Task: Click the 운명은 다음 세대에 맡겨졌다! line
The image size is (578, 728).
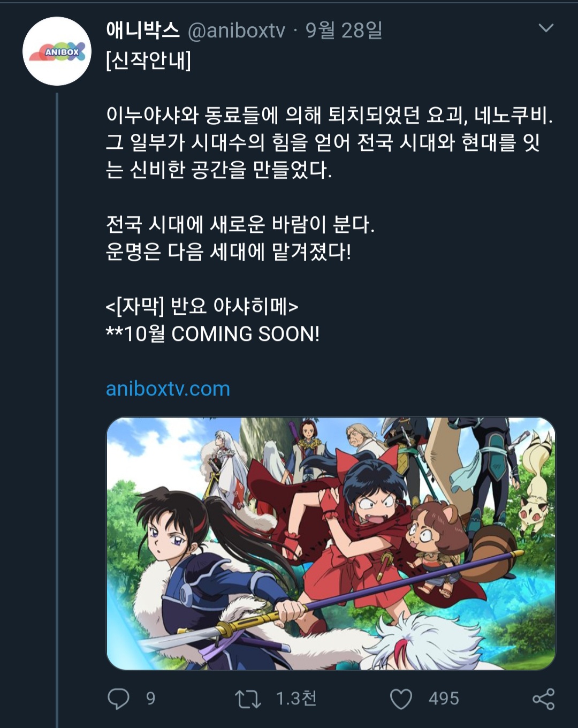Action: click(x=229, y=251)
